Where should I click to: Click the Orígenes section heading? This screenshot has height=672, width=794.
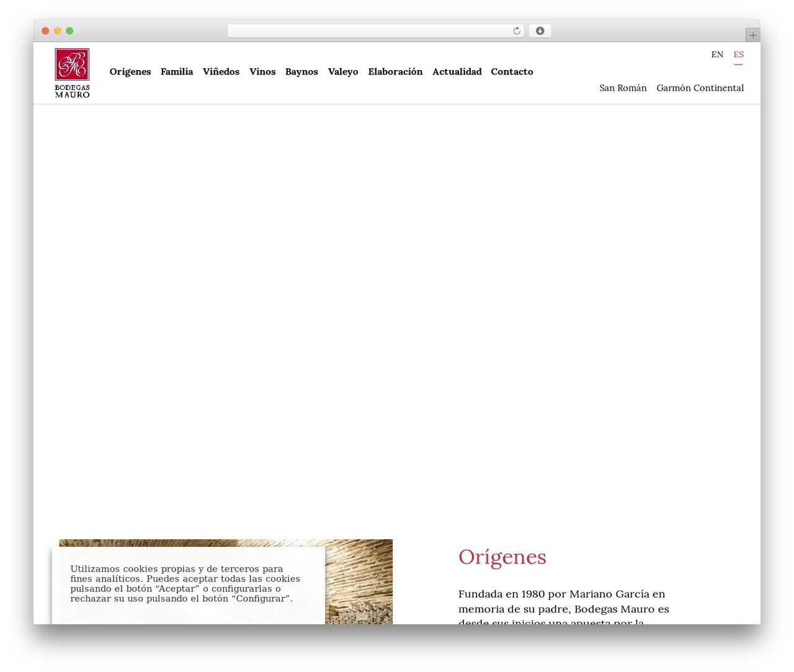pos(502,557)
